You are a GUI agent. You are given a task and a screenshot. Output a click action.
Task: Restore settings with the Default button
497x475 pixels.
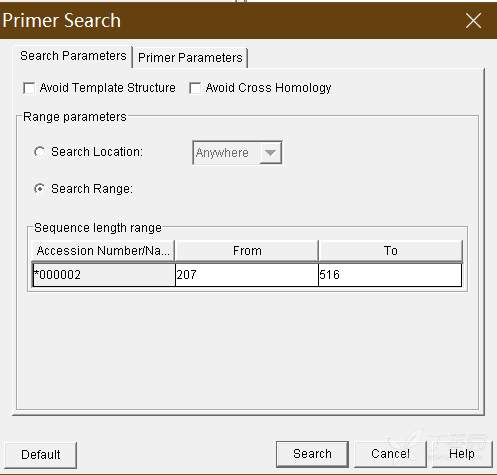(41, 455)
